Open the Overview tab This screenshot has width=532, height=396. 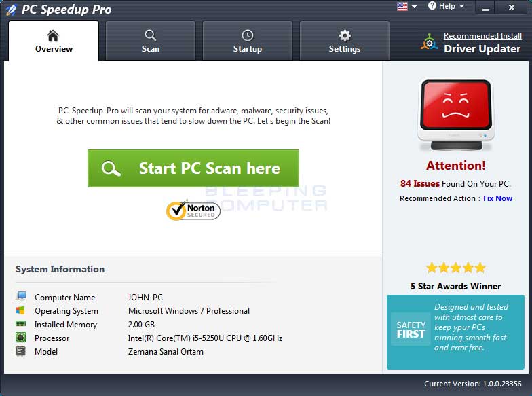coord(54,41)
